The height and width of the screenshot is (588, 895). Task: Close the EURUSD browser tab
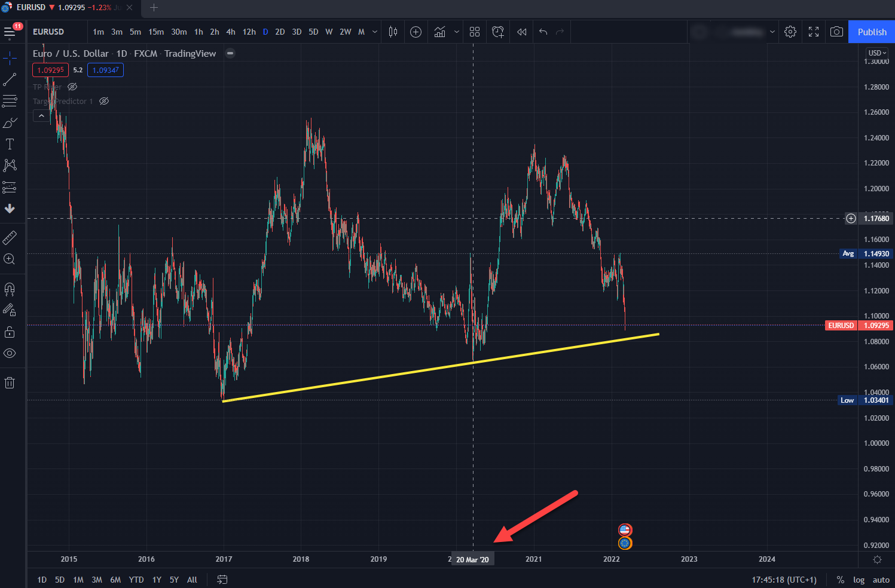click(x=129, y=8)
